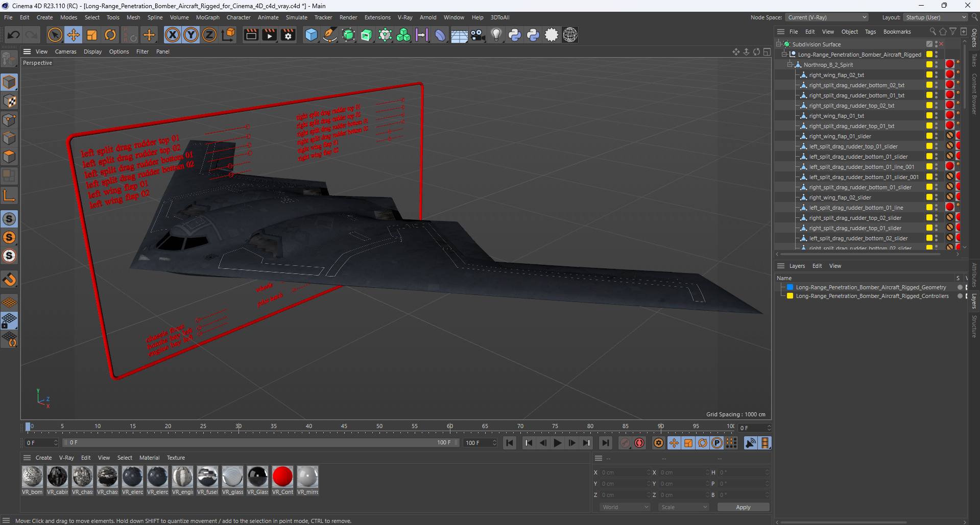Click the first Python script icon
Viewport: 980px width, 525px height.
(515, 35)
